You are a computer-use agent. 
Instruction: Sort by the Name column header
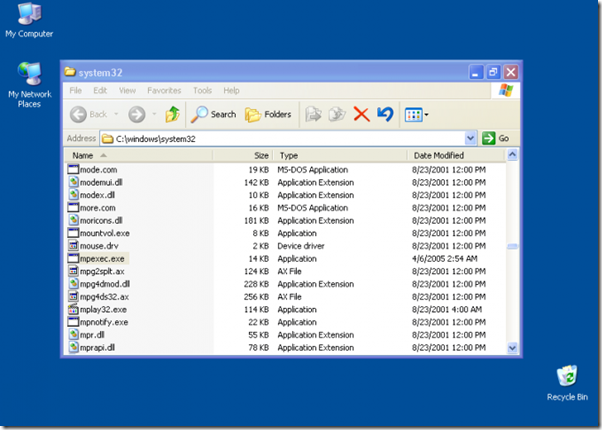pos(139,155)
